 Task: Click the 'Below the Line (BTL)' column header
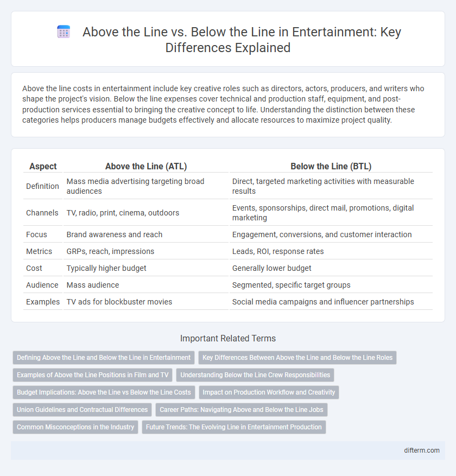click(331, 167)
